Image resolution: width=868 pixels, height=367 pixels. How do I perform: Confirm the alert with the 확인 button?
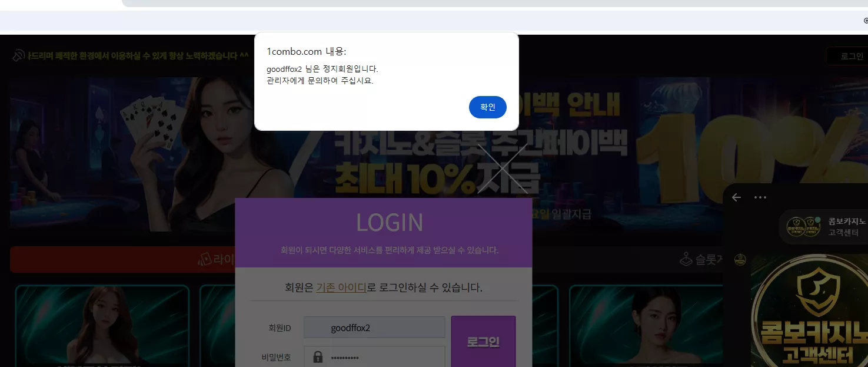[x=487, y=107]
